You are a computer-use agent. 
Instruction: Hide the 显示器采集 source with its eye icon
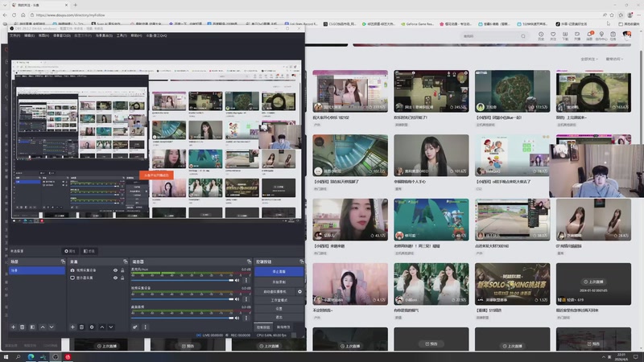(x=115, y=278)
